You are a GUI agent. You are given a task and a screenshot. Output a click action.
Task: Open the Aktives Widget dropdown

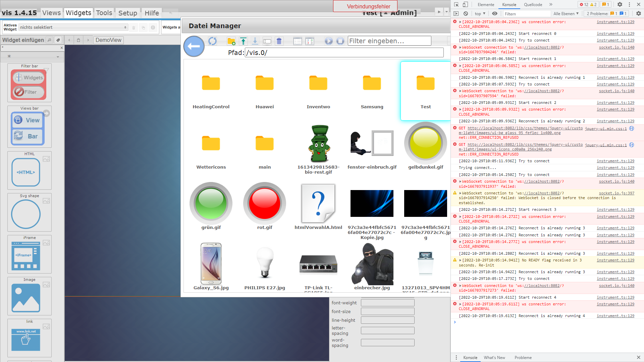(x=73, y=27)
